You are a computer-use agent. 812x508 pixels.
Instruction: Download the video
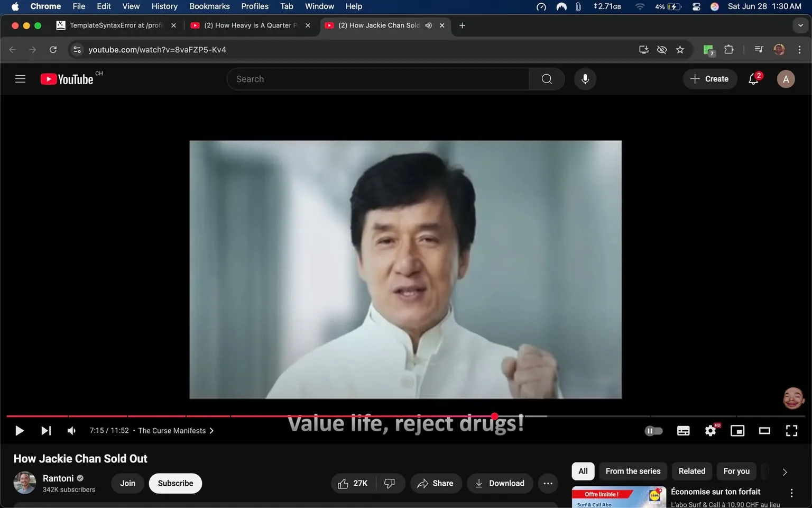tap(499, 483)
